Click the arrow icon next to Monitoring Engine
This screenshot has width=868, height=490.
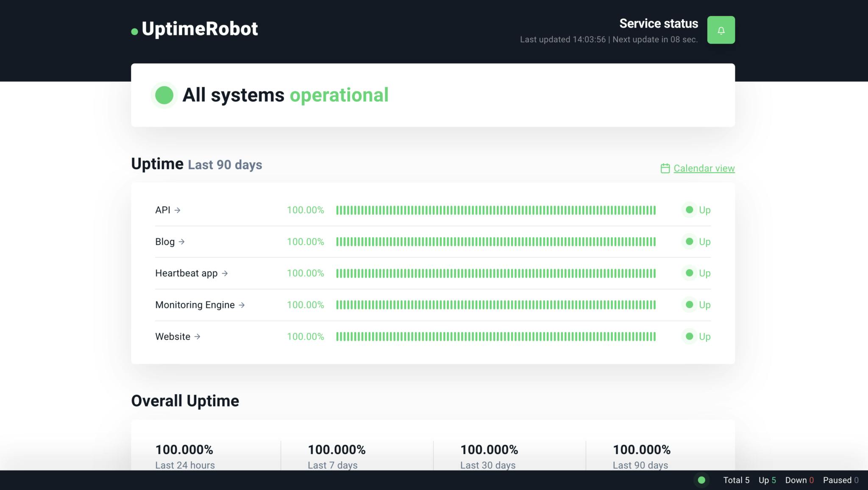pos(242,305)
